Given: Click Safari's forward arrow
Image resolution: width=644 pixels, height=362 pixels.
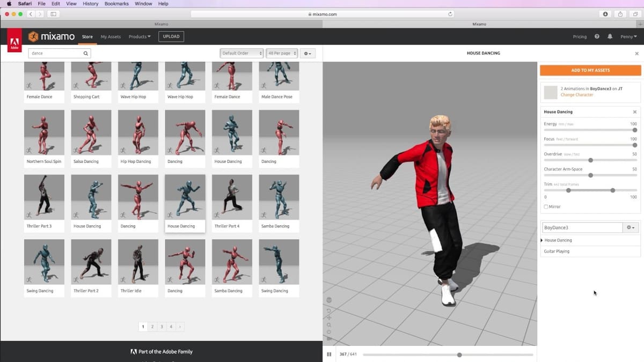Looking at the screenshot, I should click(39, 14).
